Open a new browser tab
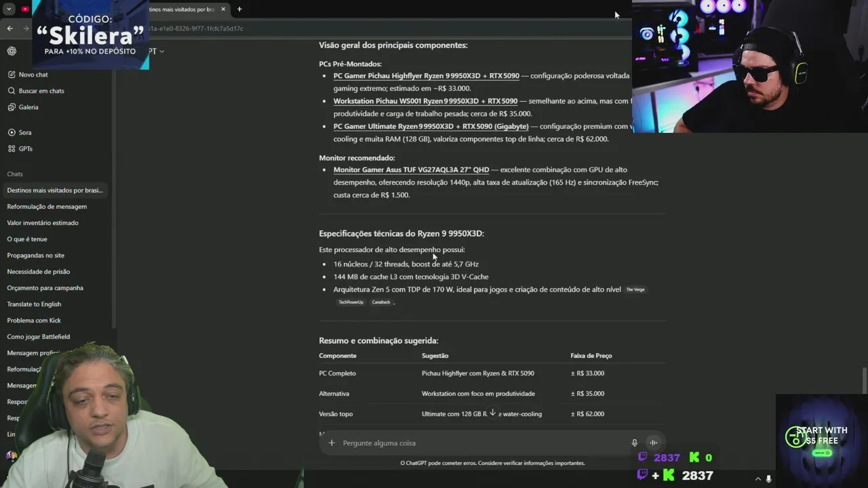868x488 pixels. point(239,9)
